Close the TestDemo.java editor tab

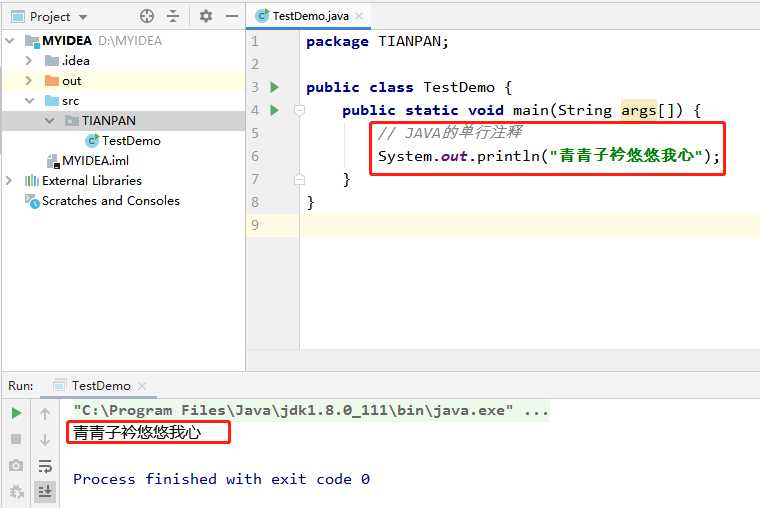[x=359, y=16]
